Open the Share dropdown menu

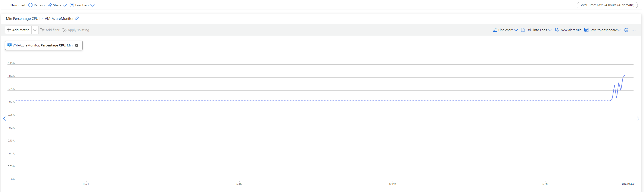57,5
